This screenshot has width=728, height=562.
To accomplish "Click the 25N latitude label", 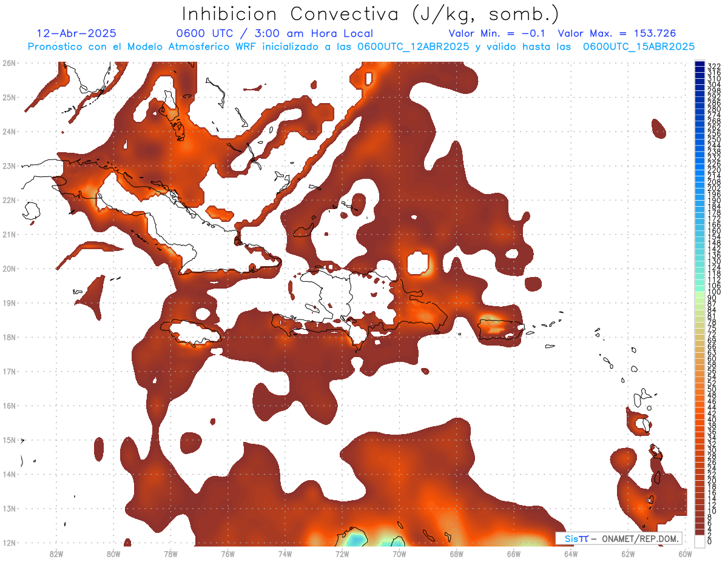I will click(10, 97).
